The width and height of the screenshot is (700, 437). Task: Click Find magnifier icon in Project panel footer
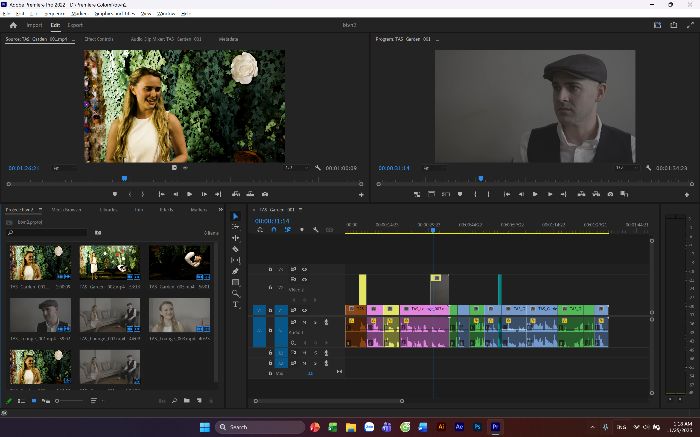pyautogui.click(x=174, y=401)
